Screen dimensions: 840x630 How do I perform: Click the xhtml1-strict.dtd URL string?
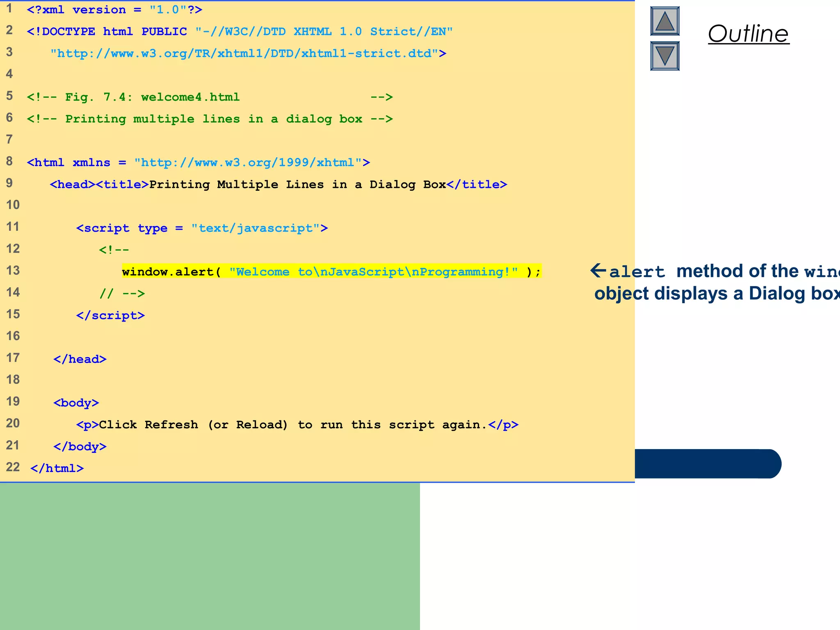coord(248,53)
